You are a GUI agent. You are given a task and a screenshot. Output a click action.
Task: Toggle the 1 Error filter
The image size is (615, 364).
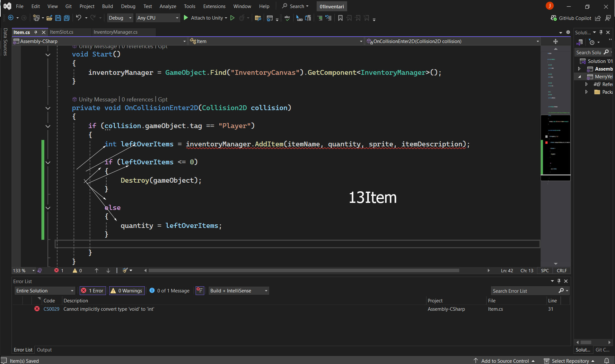click(x=93, y=290)
